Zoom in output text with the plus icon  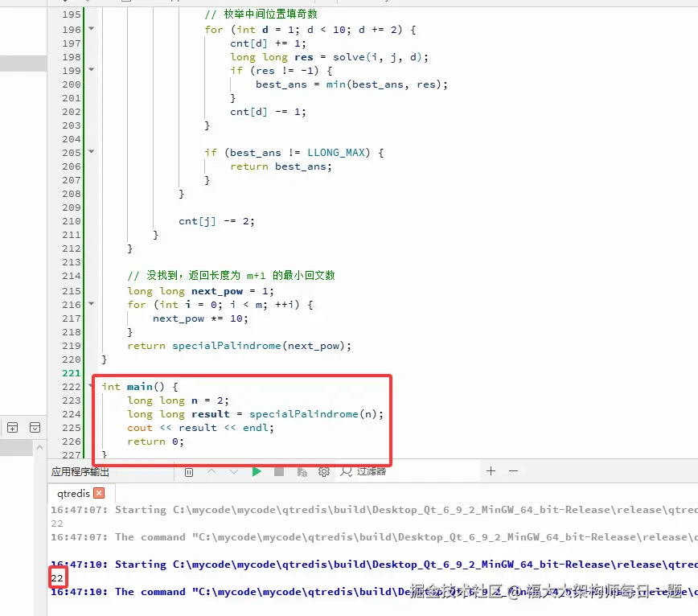[x=491, y=471]
